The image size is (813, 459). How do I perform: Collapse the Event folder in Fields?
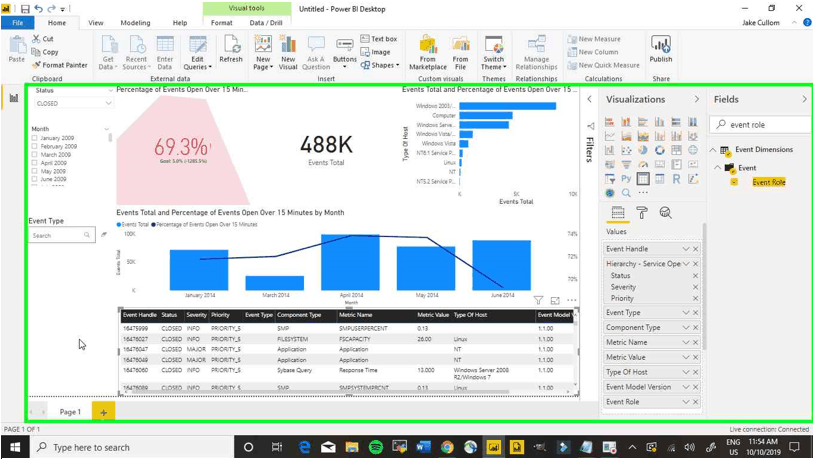[718, 168]
